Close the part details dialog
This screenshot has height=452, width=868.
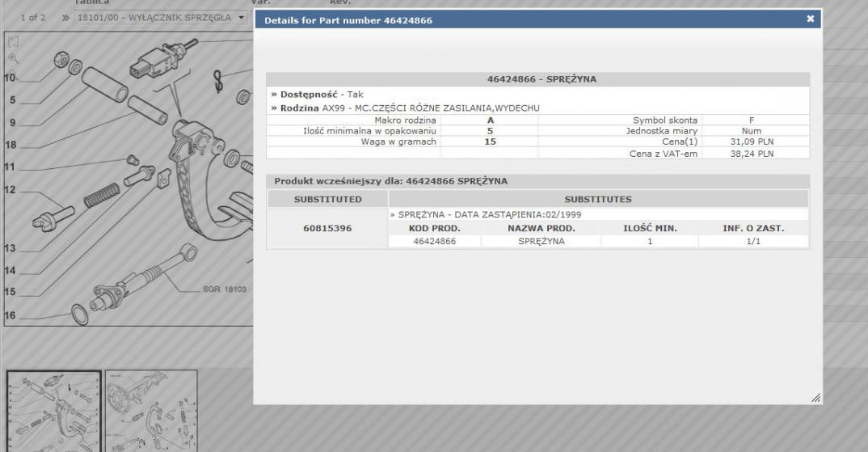[x=810, y=19]
